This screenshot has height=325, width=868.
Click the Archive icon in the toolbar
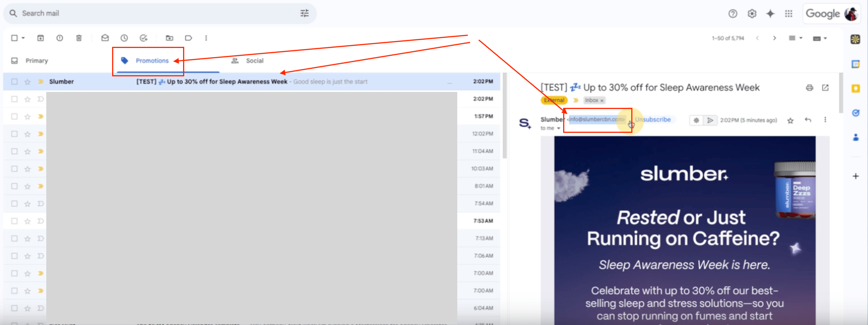(x=40, y=38)
